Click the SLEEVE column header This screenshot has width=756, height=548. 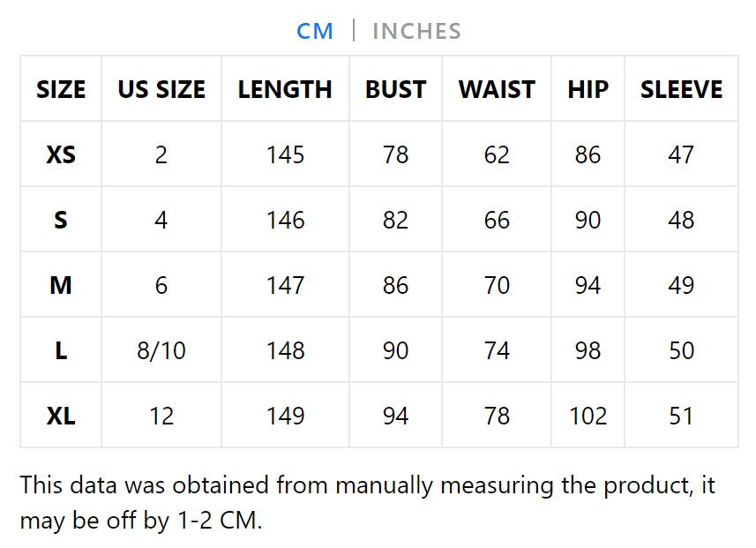[x=681, y=89]
